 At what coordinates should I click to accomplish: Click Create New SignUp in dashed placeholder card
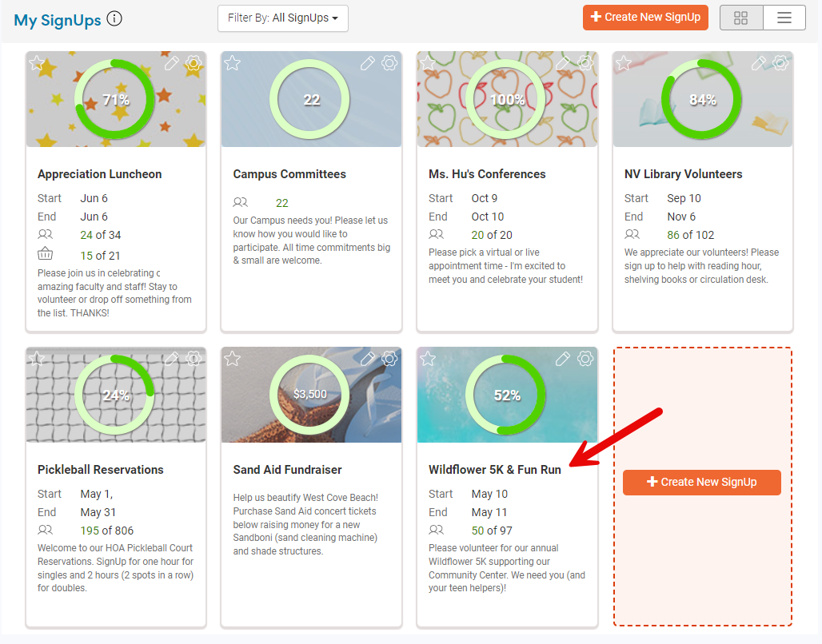[701, 482]
